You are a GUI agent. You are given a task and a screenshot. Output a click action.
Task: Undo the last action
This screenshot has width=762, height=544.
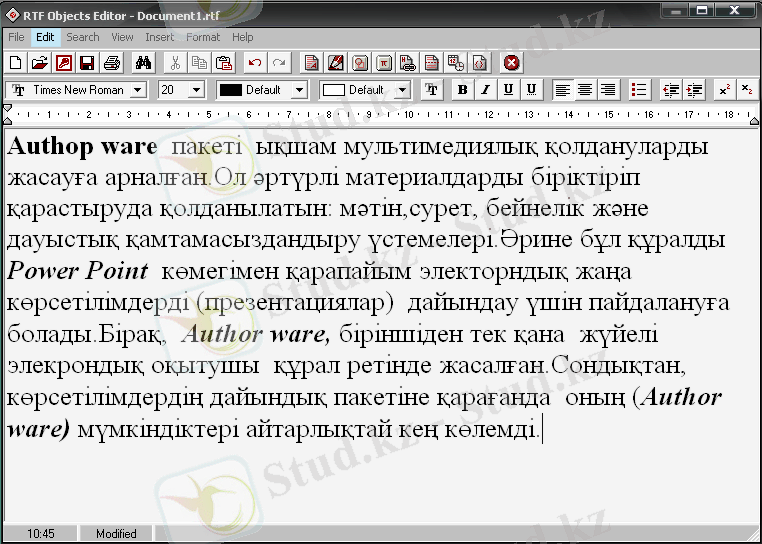coord(255,63)
